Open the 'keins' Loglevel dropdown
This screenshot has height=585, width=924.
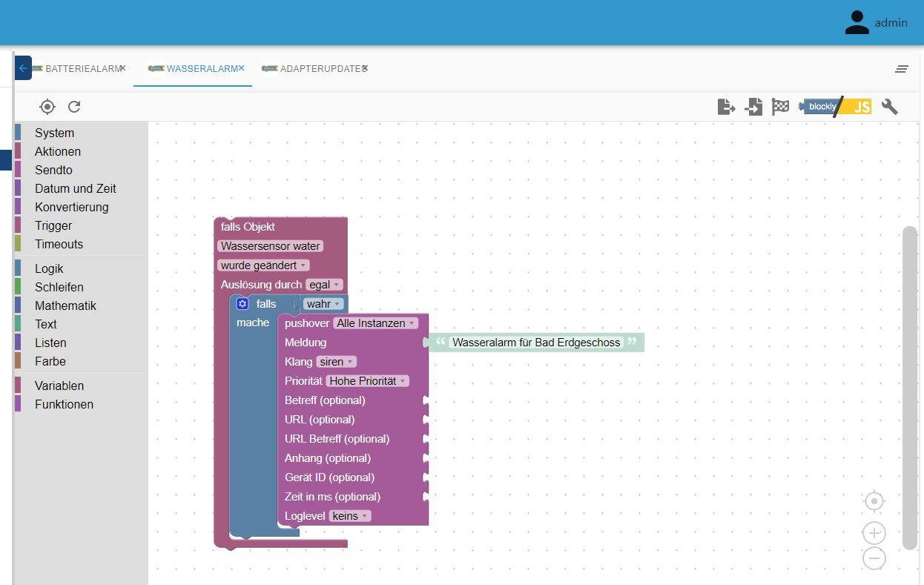350,516
